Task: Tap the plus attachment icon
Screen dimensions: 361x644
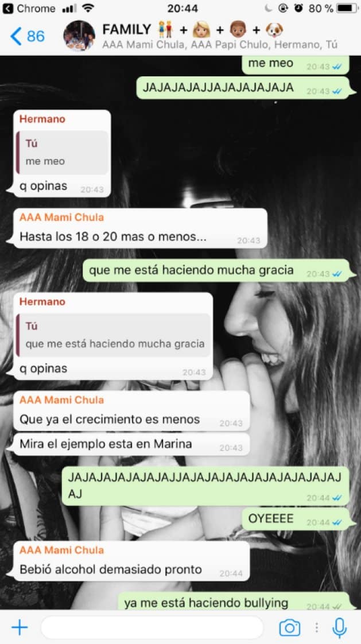Action: [20, 627]
